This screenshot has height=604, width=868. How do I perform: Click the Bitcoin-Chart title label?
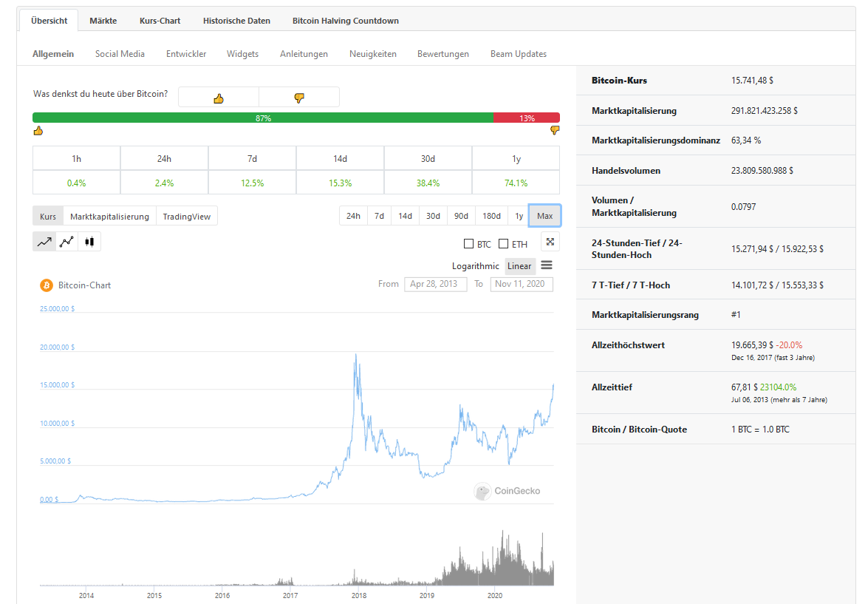85,285
